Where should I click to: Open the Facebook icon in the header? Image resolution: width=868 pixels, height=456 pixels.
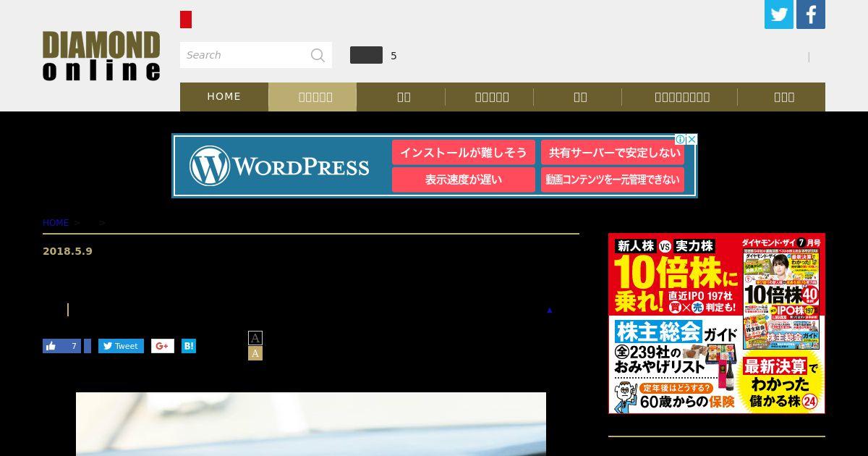tap(811, 14)
